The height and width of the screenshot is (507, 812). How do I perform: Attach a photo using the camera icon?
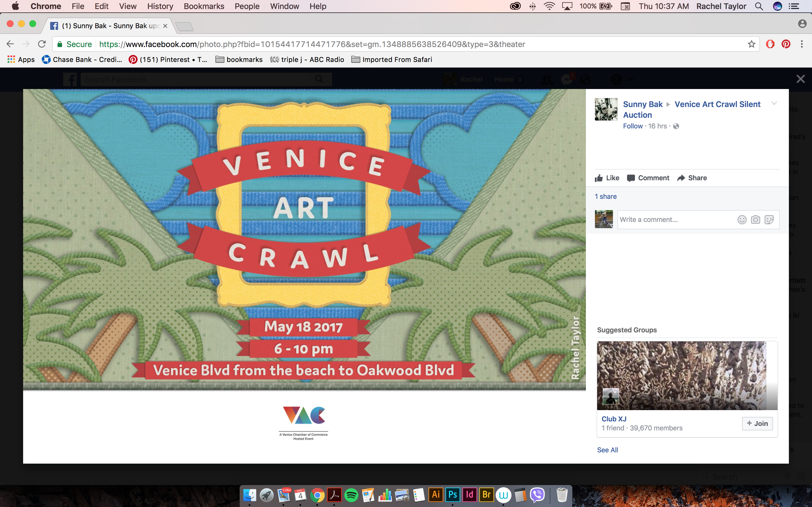point(755,220)
